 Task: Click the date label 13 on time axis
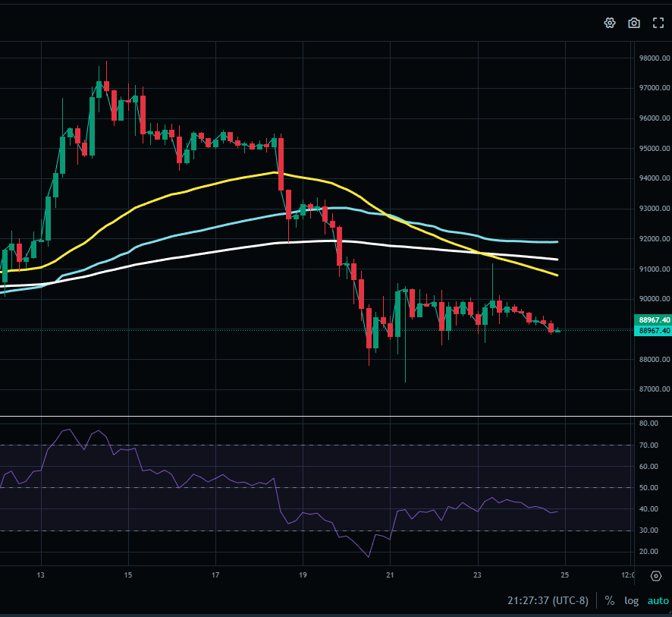coord(41,575)
